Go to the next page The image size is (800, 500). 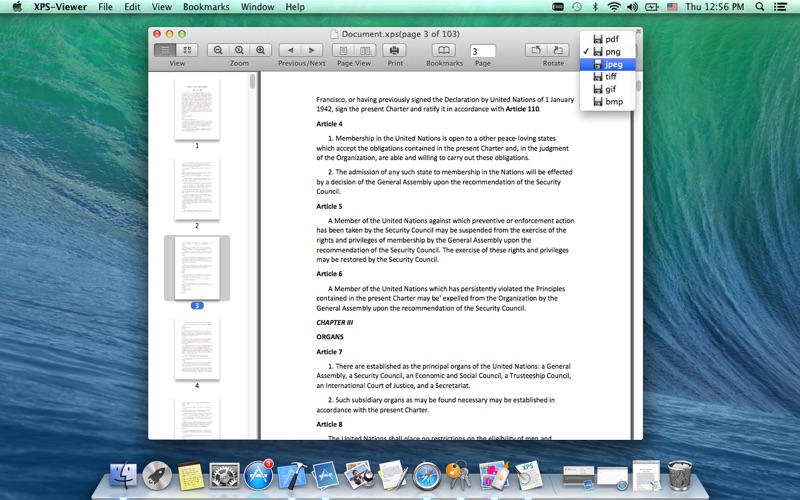point(312,50)
